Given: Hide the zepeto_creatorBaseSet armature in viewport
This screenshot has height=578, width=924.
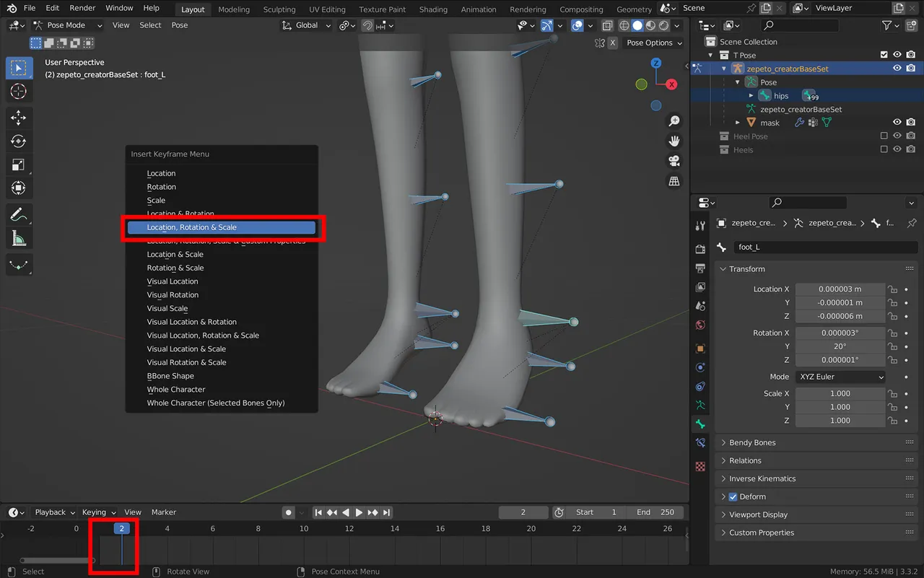Looking at the screenshot, I should pyautogui.click(x=897, y=68).
